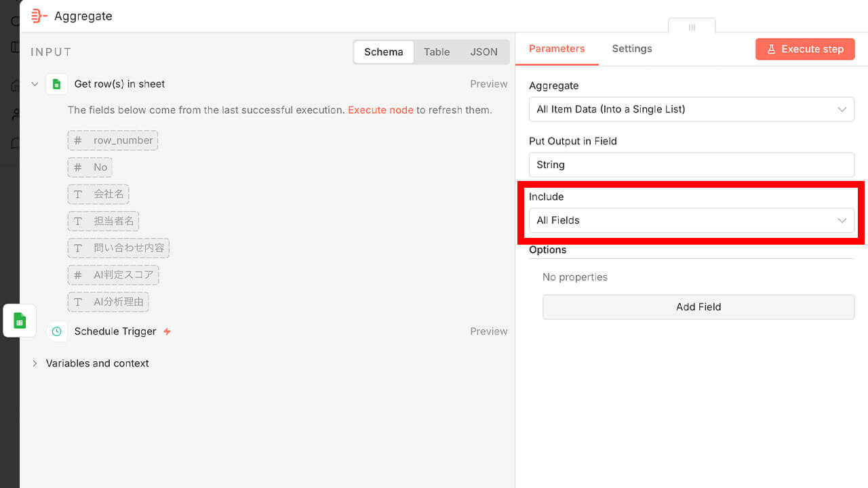Select the Schema view tab
868x488 pixels.
coord(383,52)
